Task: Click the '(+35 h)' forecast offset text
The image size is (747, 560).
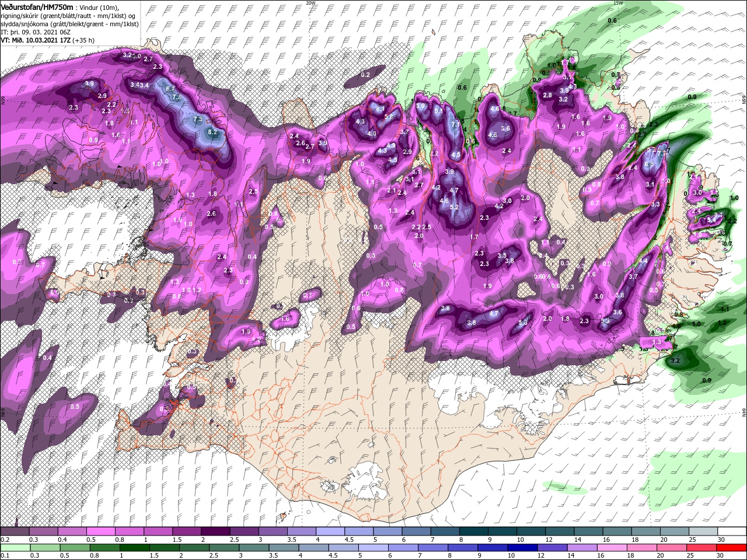Action: click(x=84, y=40)
